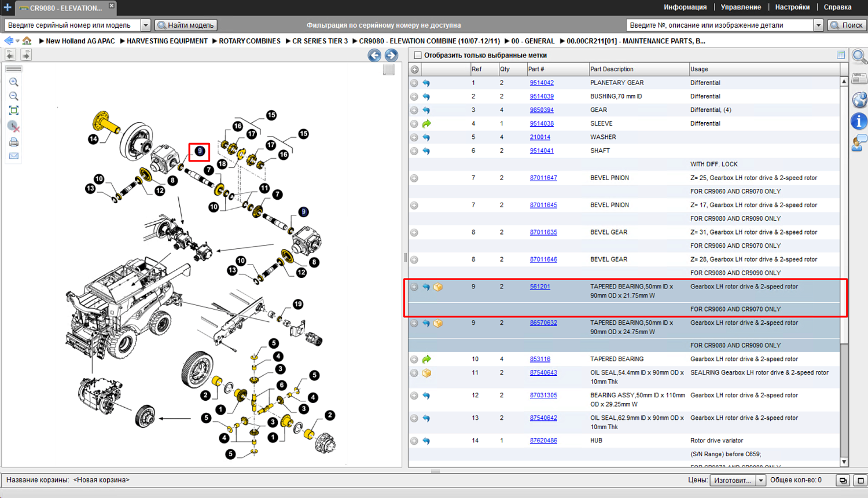Open the history dropdown beside the back arrow

pyautogui.click(x=17, y=41)
